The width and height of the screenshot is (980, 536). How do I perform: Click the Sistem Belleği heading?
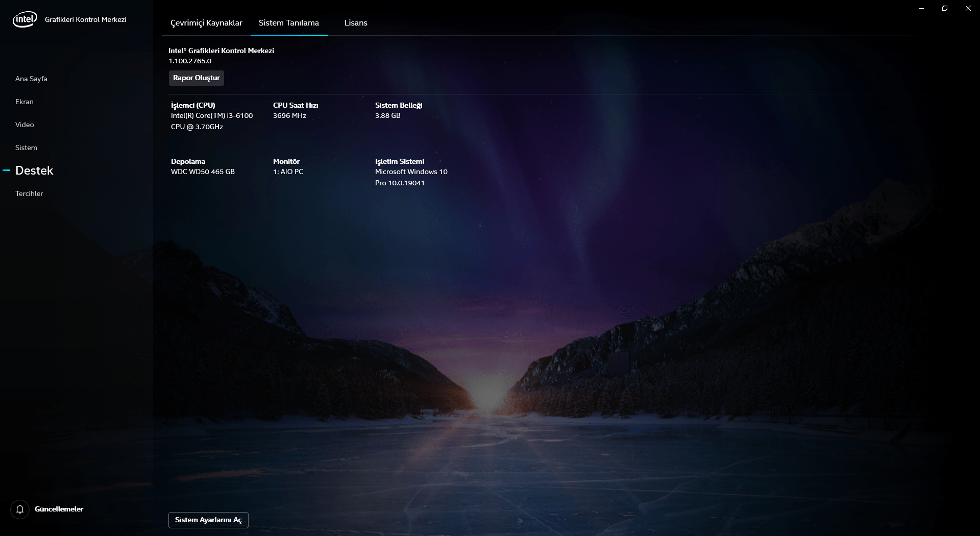(399, 105)
